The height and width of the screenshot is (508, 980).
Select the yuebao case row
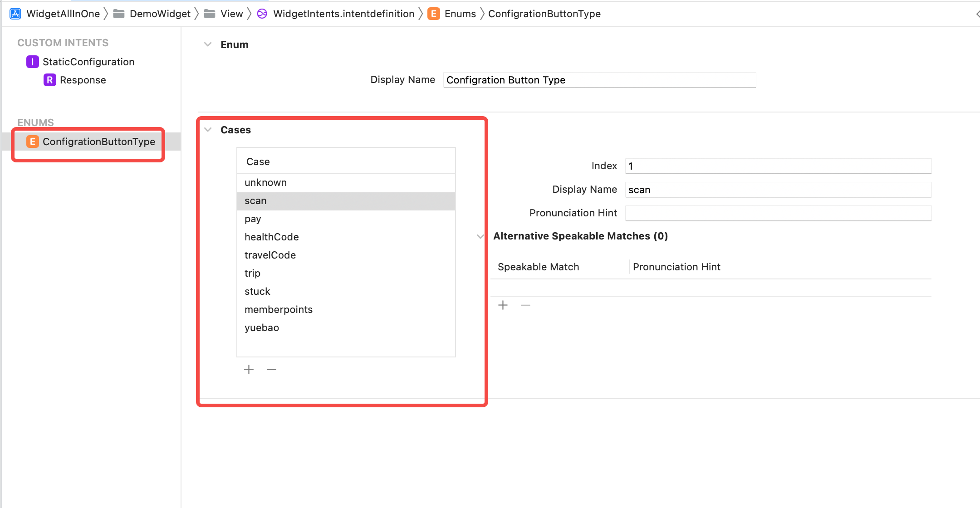tap(346, 327)
